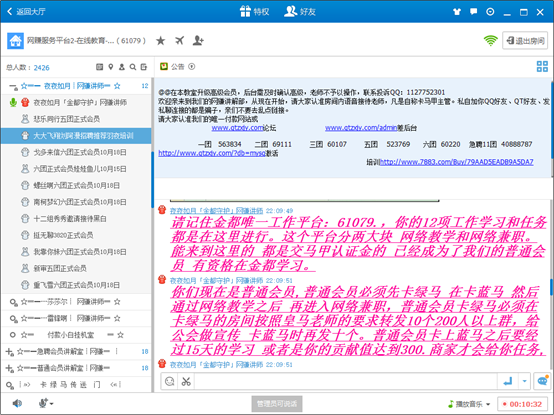Open the skin shirt icon in title bar
This screenshot has height=415, width=554.
[x=457, y=12]
